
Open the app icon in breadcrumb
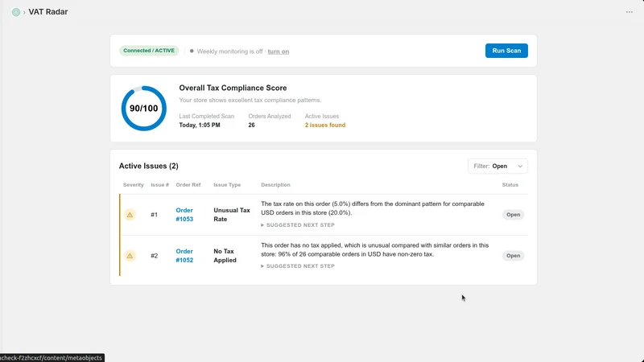pos(16,12)
